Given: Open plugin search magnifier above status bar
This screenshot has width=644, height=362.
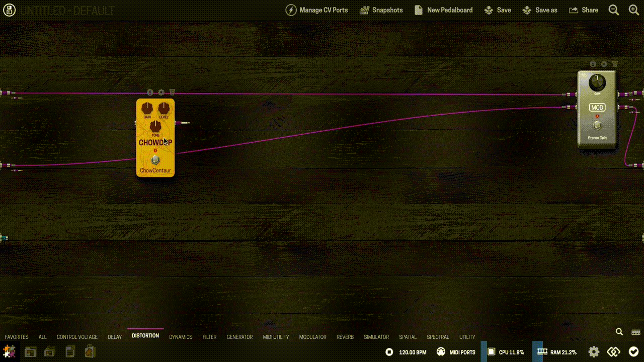Looking at the screenshot, I should pos(619,332).
